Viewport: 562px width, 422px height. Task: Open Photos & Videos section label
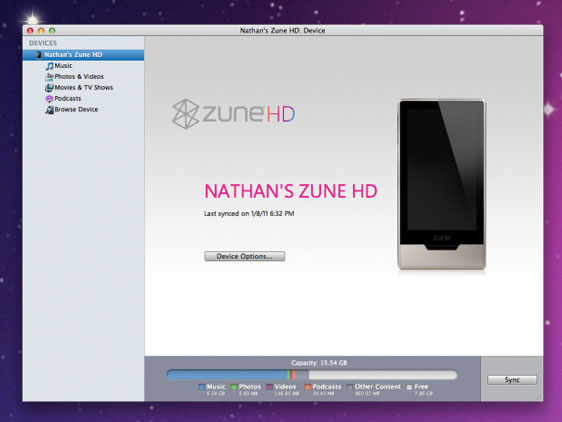79,77
